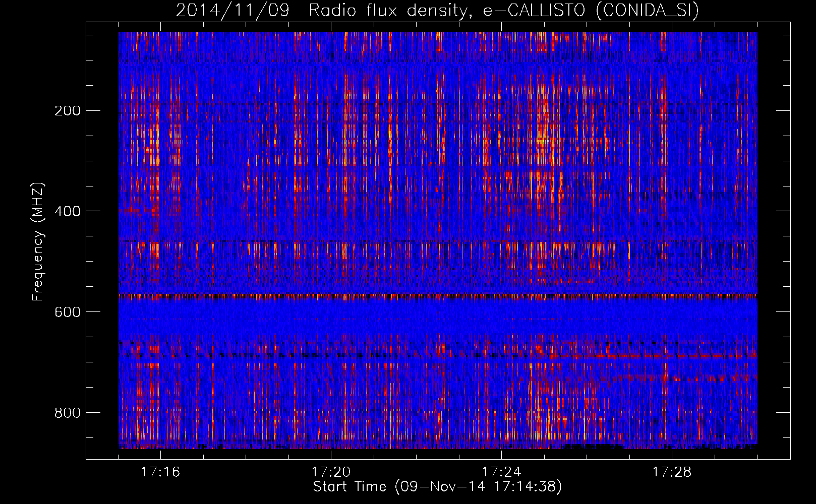Click the Start Time axis label

437,487
